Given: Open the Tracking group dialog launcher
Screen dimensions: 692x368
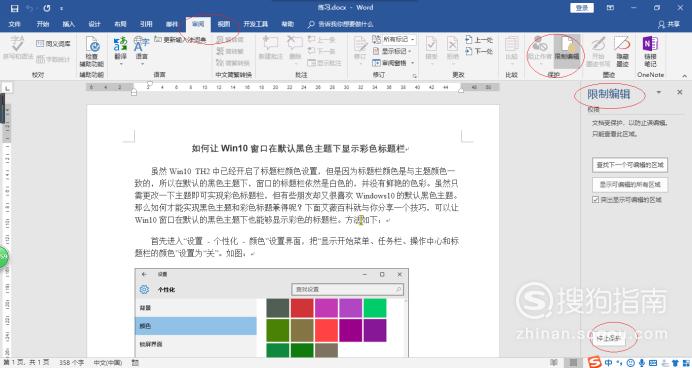Looking at the screenshot, I should pyautogui.click(x=415, y=76).
